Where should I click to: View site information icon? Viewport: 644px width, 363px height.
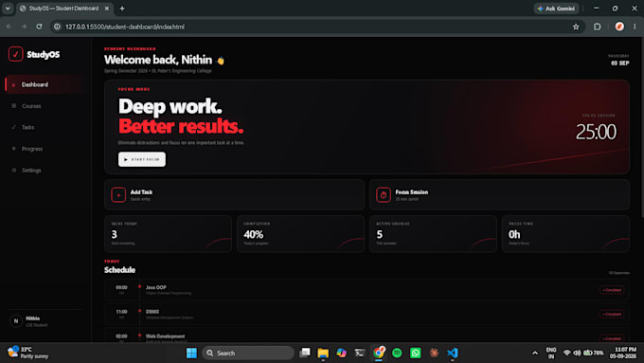pyautogui.click(x=57, y=27)
